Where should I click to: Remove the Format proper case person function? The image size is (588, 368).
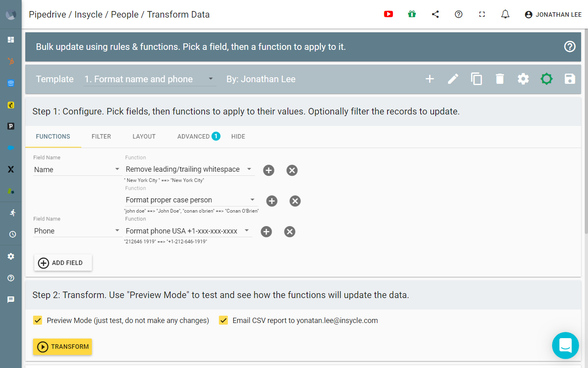(x=295, y=201)
